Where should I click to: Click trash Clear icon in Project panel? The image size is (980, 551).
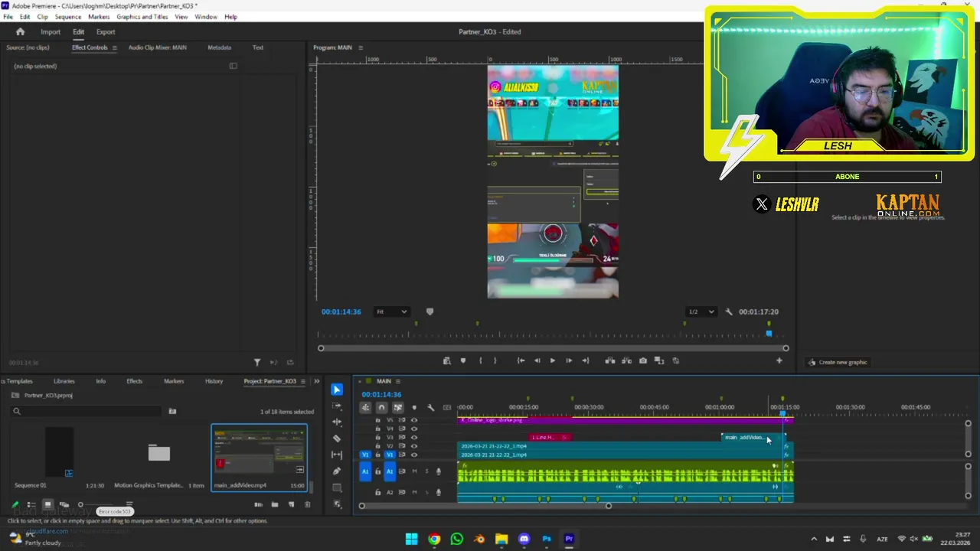tap(308, 504)
